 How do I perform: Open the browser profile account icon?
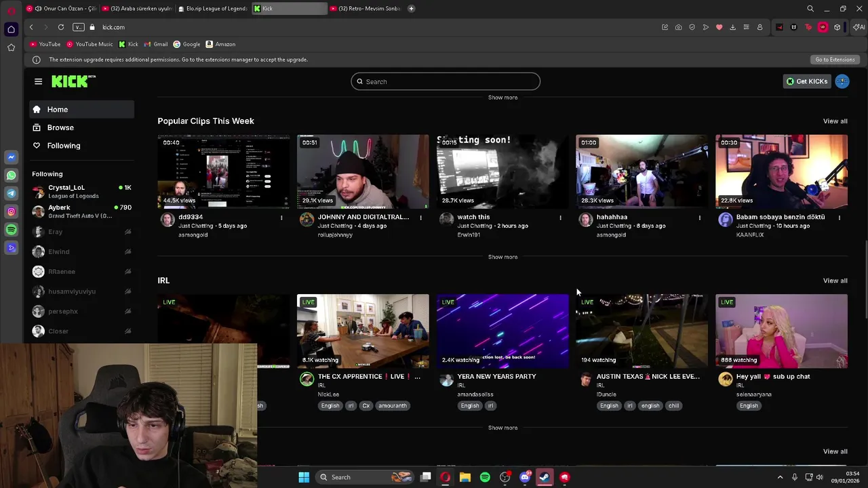(x=759, y=27)
